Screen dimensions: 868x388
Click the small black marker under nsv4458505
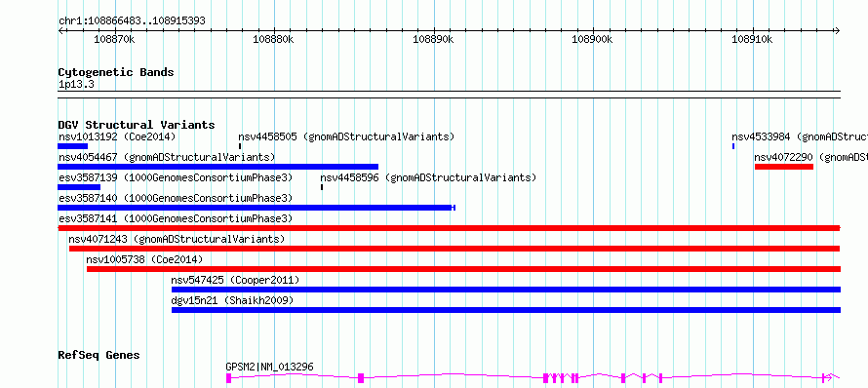click(240, 146)
